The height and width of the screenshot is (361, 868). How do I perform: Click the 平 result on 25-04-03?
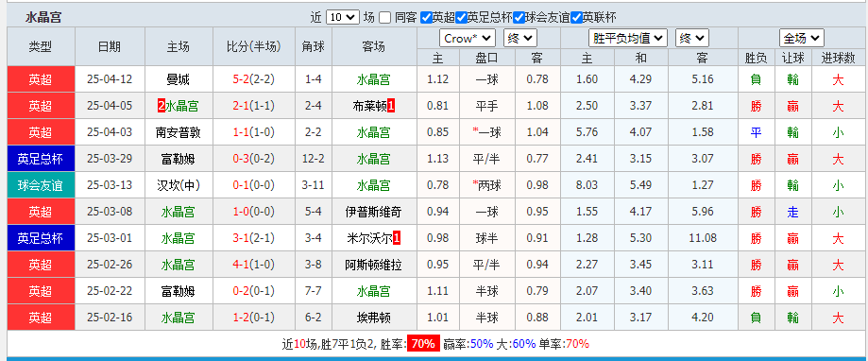(x=756, y=132)
